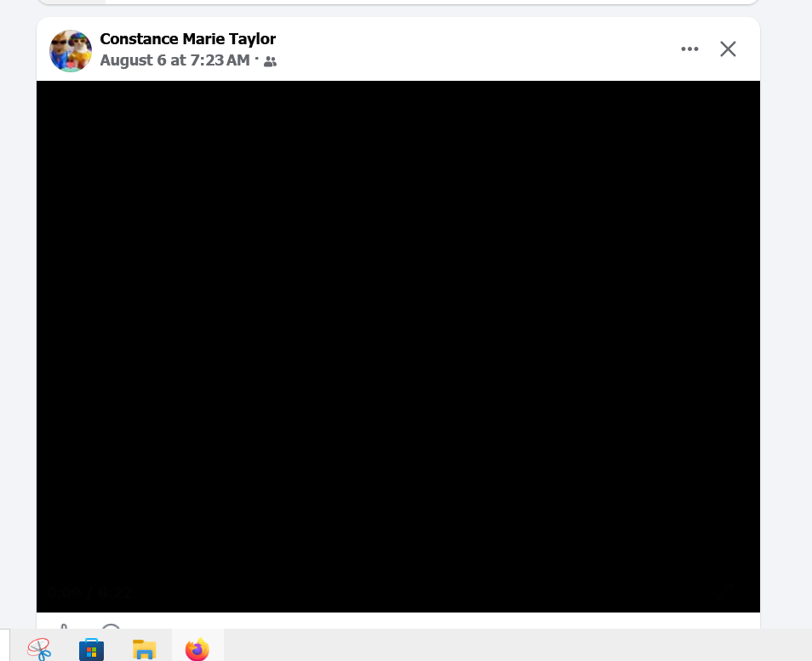Click the friends audience icon beside the timestamp
The width and height of the screenshot is (812, 661).
(271, 61)
